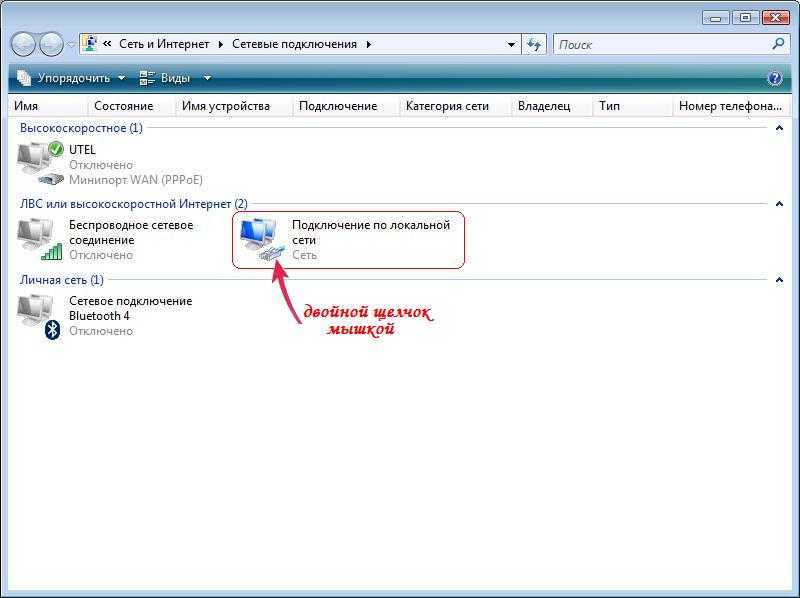Click the Подключение по локальной сети label
Viewport: 800px width, 598px height.
(x=371, y=232)
